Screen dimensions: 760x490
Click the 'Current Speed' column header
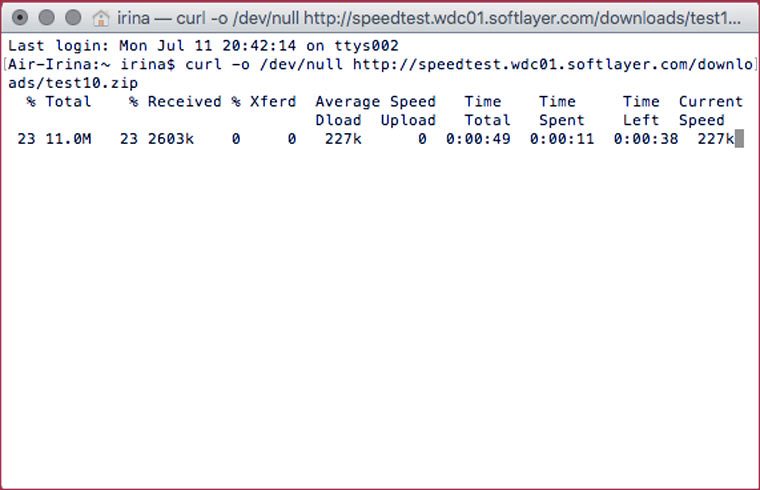(x=711, y=111)
